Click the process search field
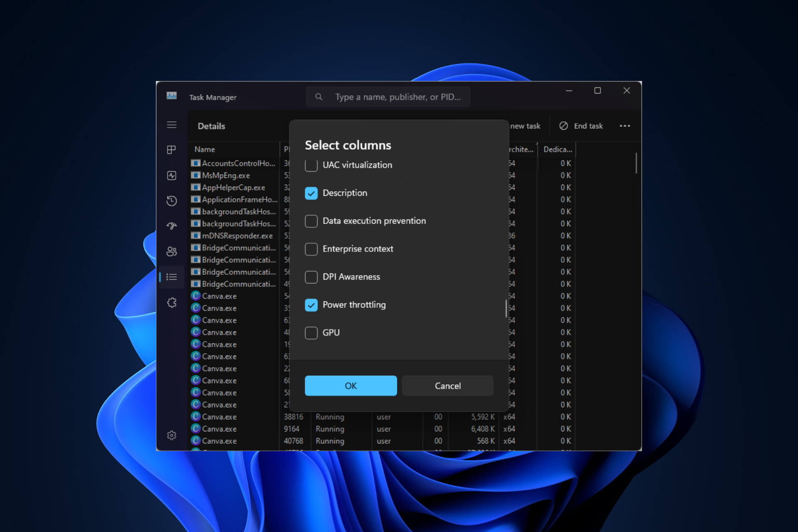 [x=397, y=97]
